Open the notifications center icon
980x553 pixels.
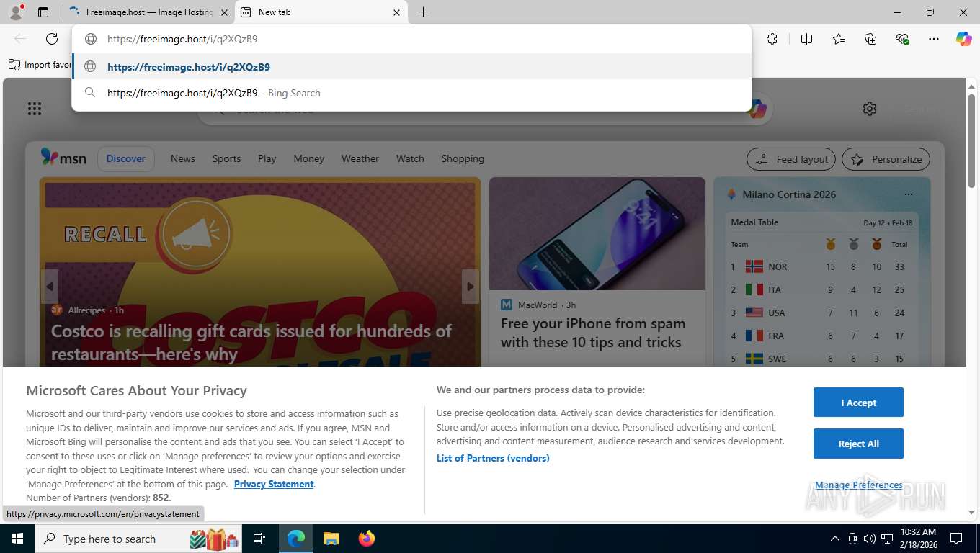click(x=956, y=539)
